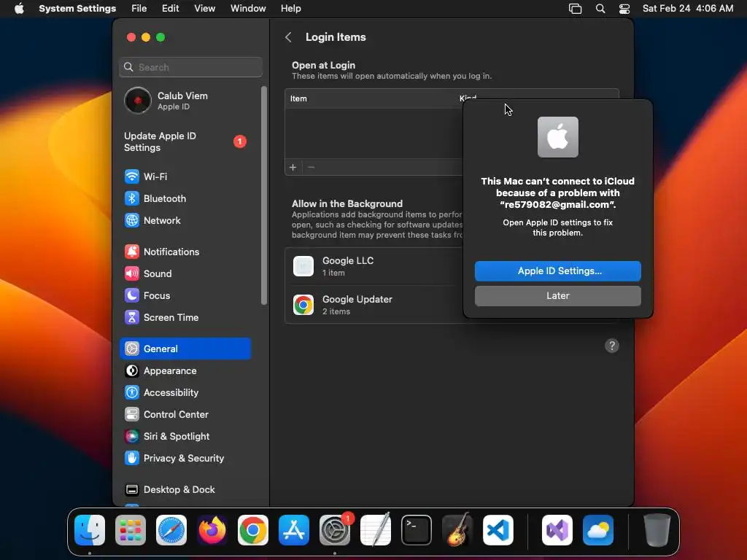Screen dimensions: 747x560
Task: Select the General sidebar item
Action: pyautogui.click(x=185, y=349)
